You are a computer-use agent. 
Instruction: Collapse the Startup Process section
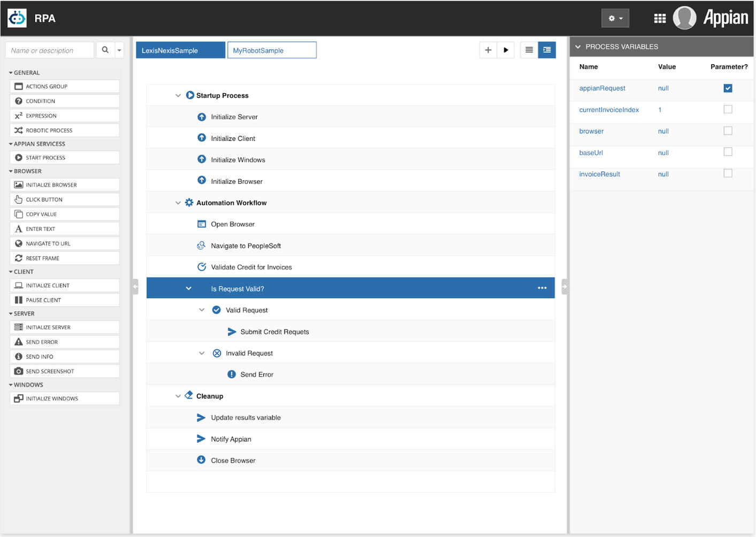coord(178,95)
